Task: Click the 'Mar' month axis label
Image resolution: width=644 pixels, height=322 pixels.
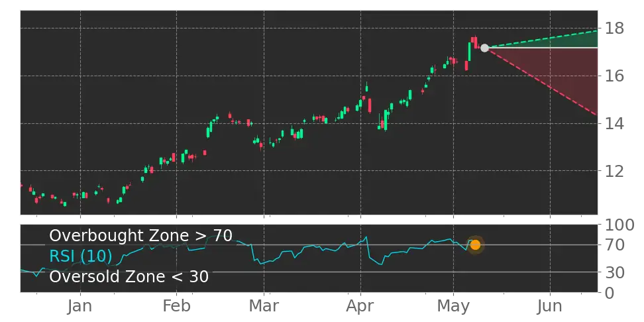Action: click(265, 307)
